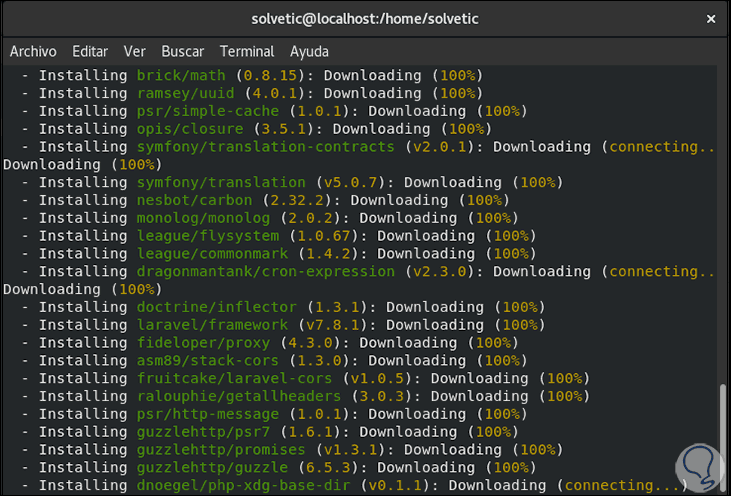The height and width of the screenshot is (496, 731).
Task: Click the league/commonmark package name
Action: (212, 253)
